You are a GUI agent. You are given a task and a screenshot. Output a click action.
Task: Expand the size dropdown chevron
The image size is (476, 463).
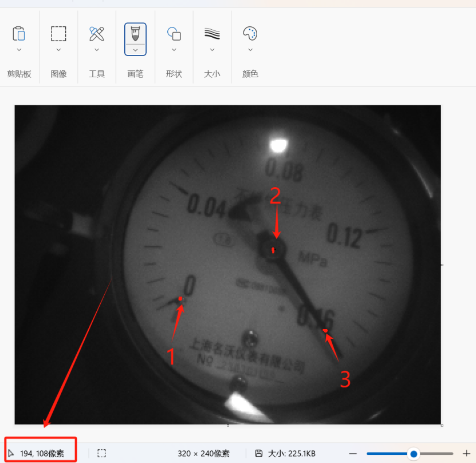[x=212, y=49]
